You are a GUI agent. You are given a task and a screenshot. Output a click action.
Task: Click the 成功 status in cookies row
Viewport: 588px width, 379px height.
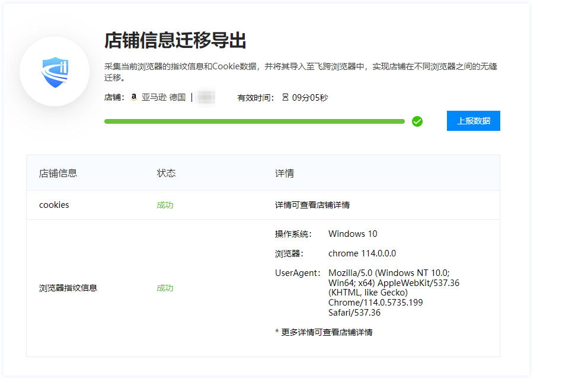165,205
